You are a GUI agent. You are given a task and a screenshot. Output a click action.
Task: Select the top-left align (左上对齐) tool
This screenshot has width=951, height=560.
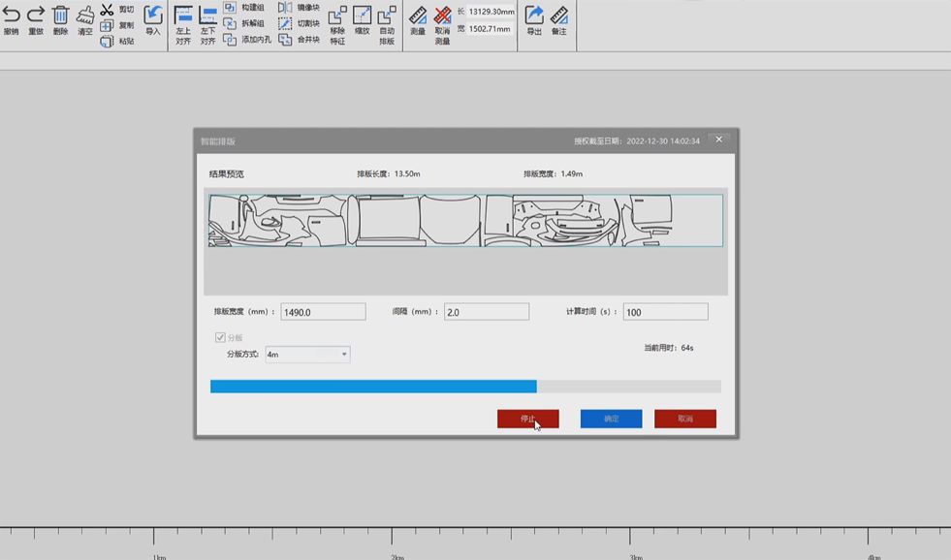coord(183,16)
